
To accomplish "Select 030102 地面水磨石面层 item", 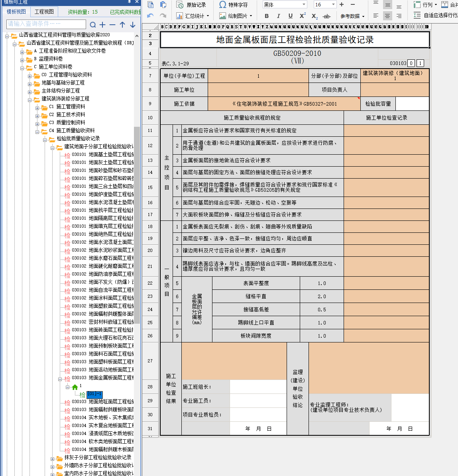I will point(102,258).
